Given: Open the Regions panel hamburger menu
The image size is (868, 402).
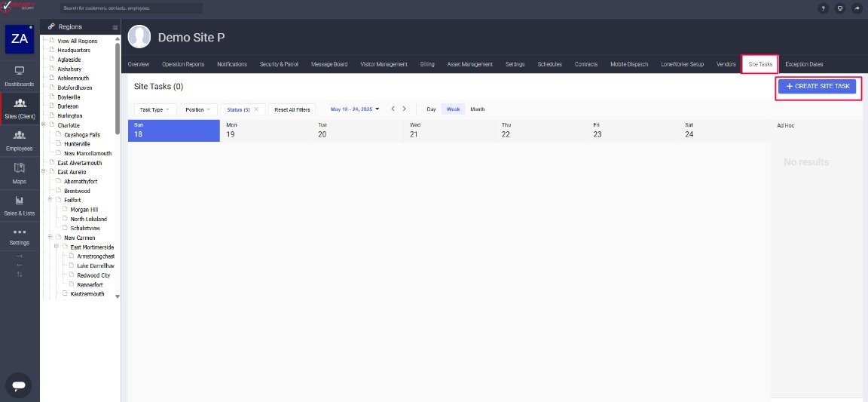Looking at the screenshot, I should click(x=115, y=27).
